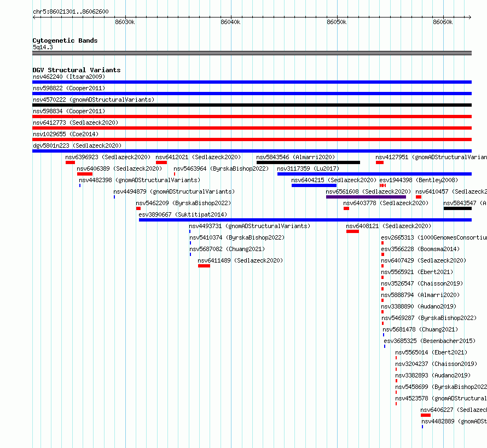Click the DGV Structural Variants track title
Viewport: 487px width, 448px height.
[x=77, y=70]
